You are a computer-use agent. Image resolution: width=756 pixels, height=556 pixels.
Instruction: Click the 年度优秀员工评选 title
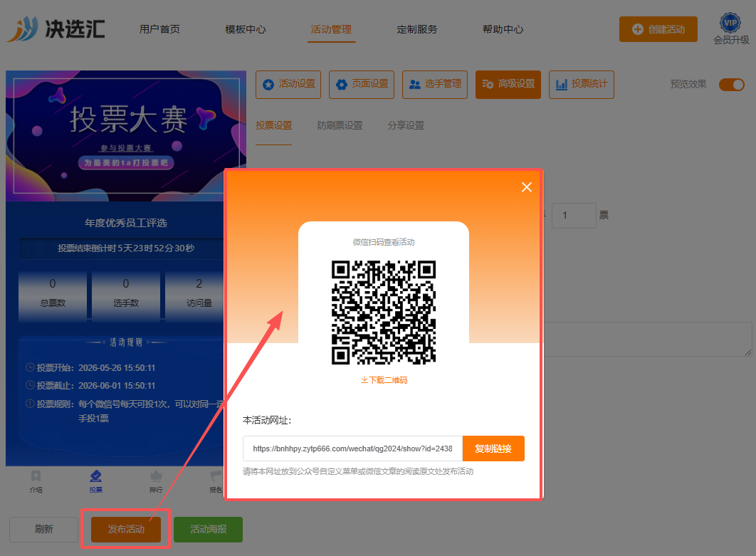tap(126, 223)
